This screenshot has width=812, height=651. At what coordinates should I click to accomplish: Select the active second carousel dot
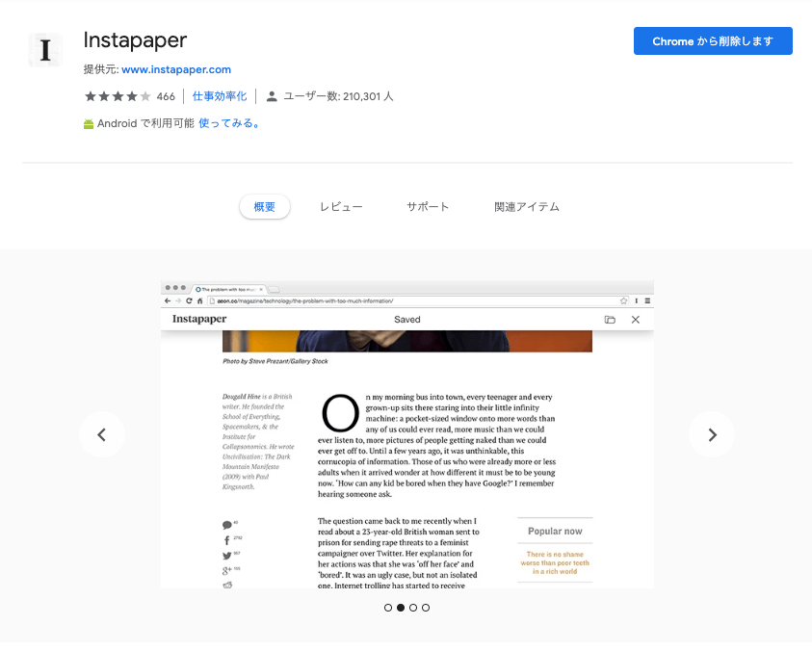(x=401, y=608)
